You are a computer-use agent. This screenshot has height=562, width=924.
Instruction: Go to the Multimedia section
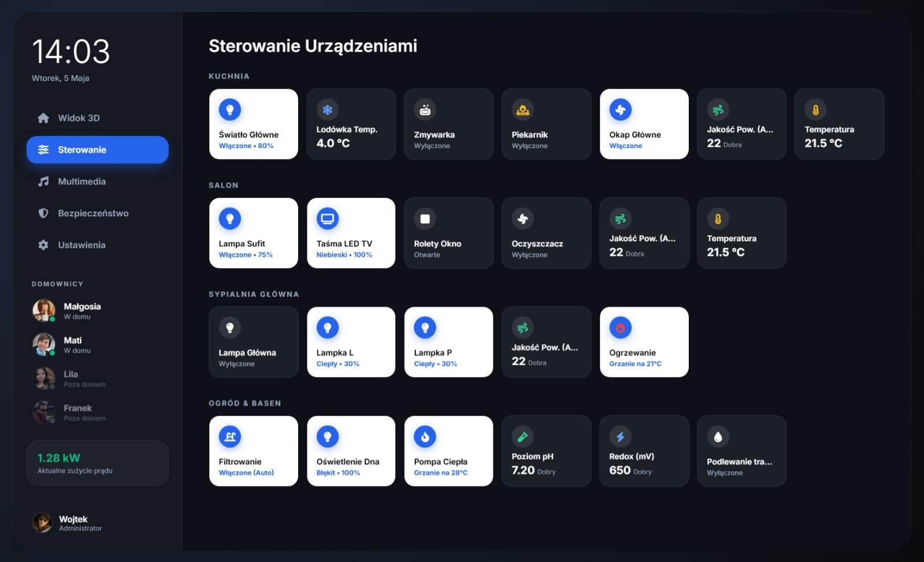pos(97,182)
